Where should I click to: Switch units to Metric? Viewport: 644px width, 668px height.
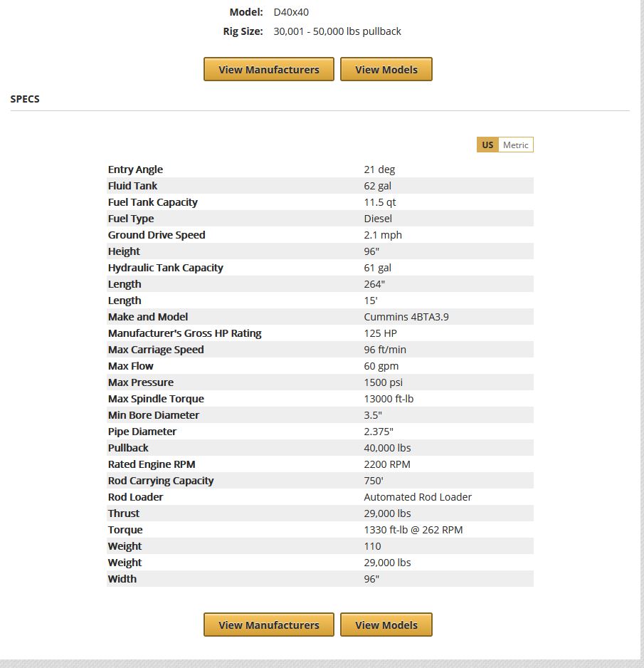pyautogui.click(x=515, y=145)
